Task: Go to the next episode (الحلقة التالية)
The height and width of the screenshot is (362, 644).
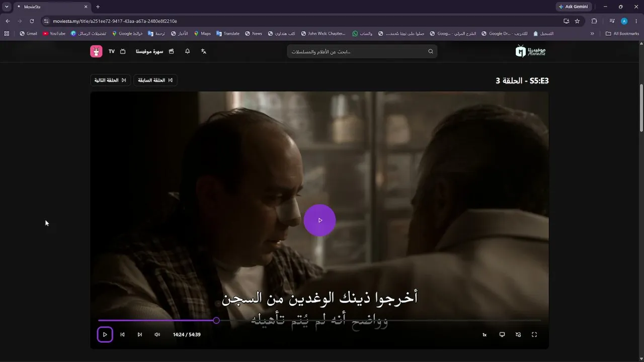Action: 110,80
